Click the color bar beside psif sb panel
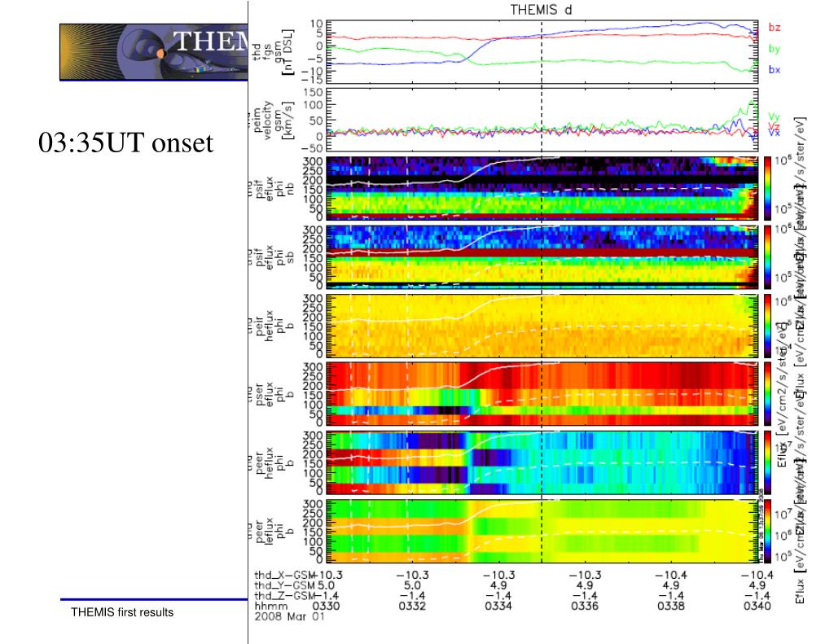This screenshot has height=644, width=834. pyautogui.click(x=767, y=256)
